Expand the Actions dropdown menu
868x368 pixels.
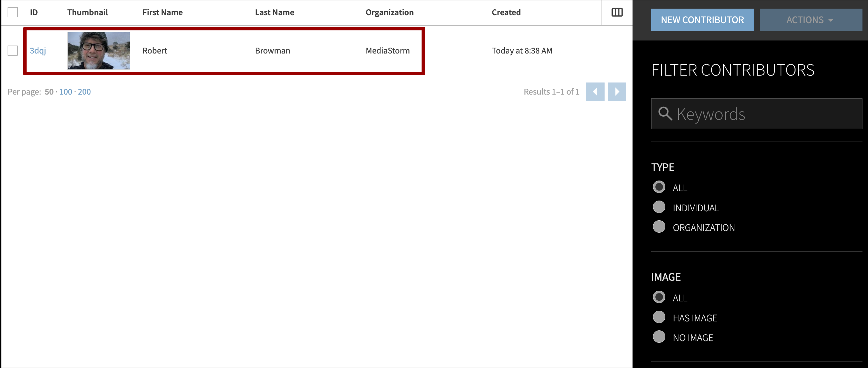(810, 20)
